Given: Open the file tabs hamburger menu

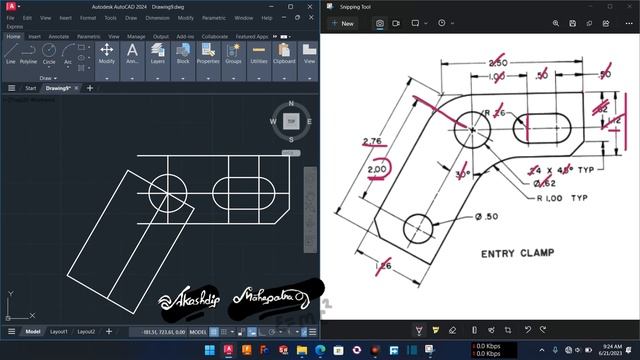Looking at the screenshot, I should (11, 88).
